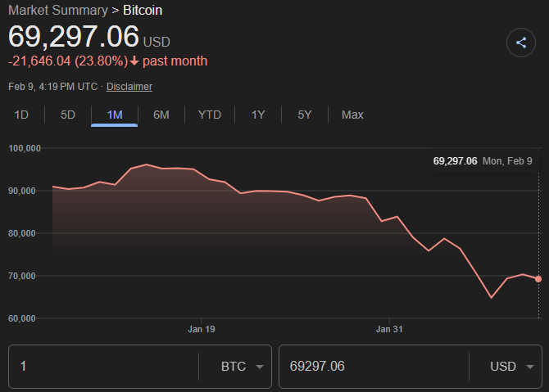Viewport: 549px width, 392px height.
Task: Switch to the YTD time range
Action: (x=210, y=115)
